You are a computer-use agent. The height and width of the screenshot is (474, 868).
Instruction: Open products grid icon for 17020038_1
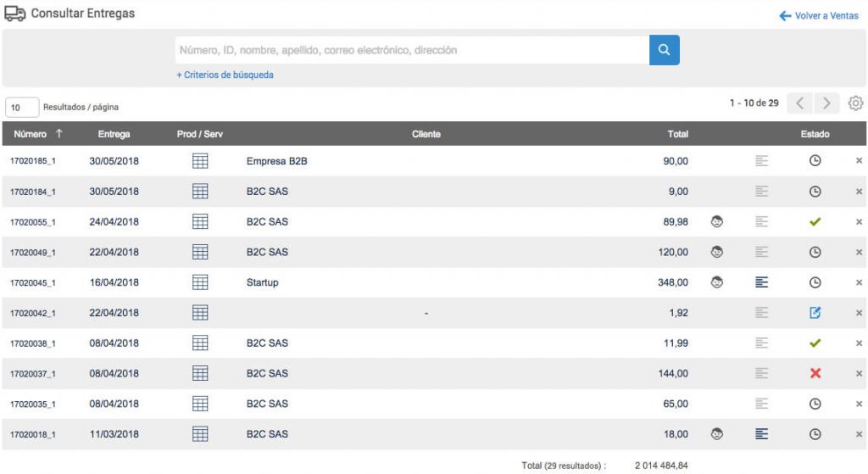click(x=200, y=343)
